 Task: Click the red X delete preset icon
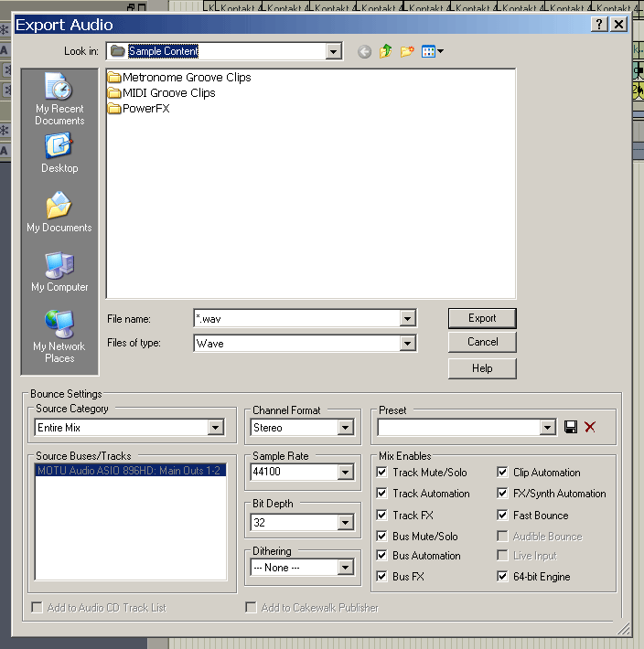click(x=590, y=427)
